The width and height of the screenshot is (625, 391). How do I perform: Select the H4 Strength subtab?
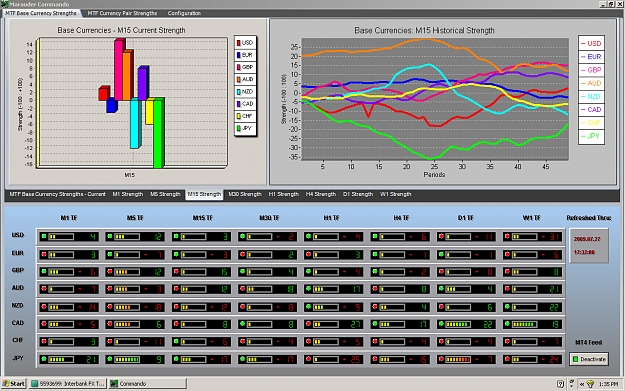click(x=321, y=194)
